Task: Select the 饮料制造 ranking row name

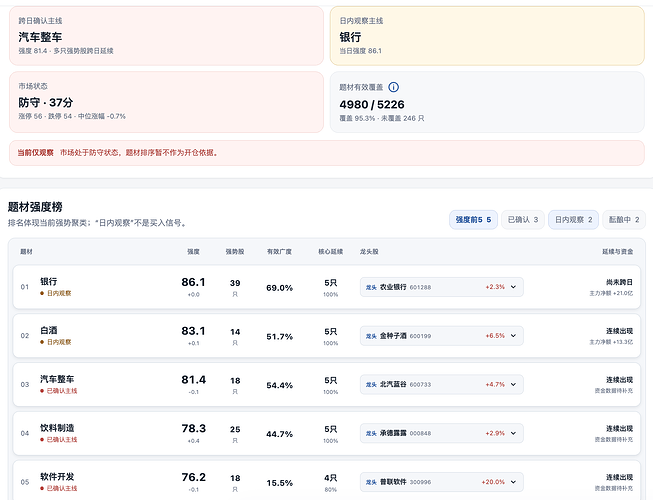Action: point(57,428)
